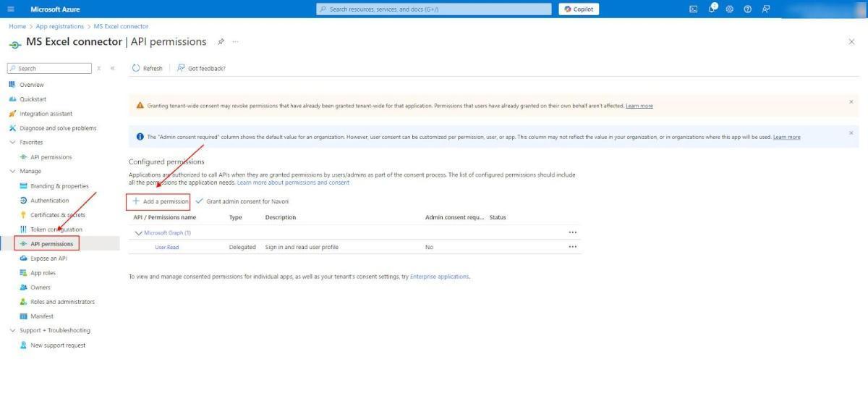Open the Enterprise applications link
The width and height of the screenshot is (868, 412).
point(440,277)
